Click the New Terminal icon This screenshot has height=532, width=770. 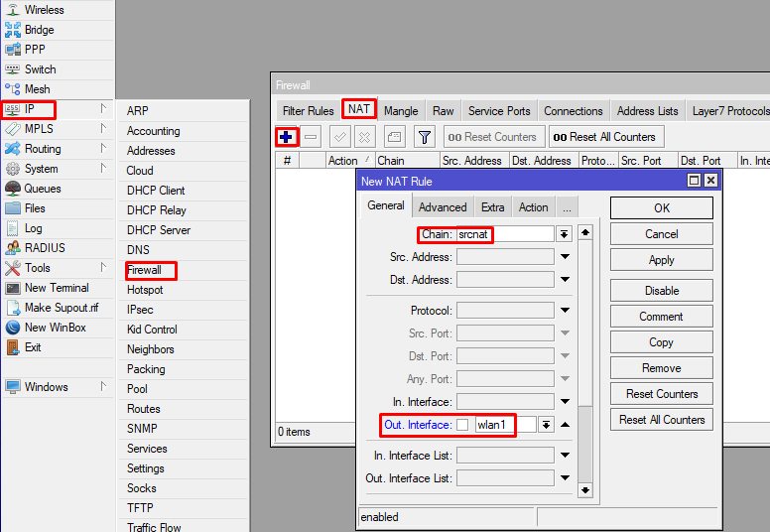[13, 288]
